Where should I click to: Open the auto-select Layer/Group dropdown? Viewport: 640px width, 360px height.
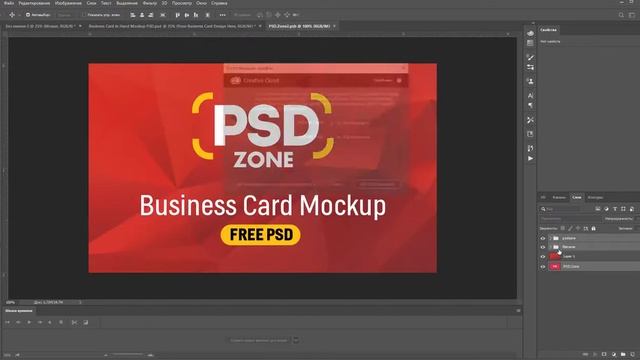64,15
